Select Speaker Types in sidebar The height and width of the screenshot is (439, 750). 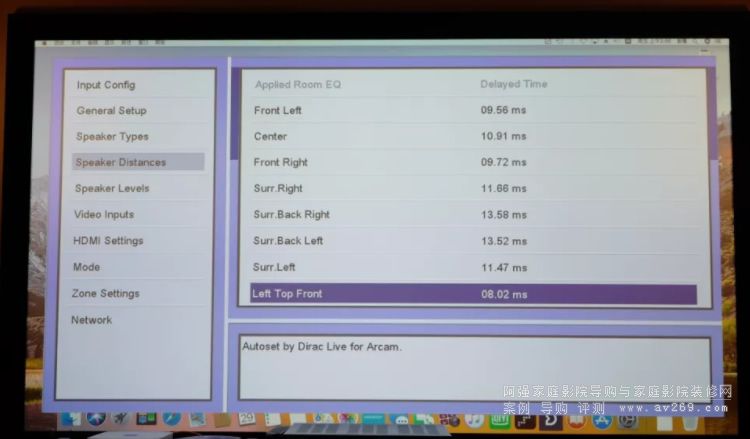[x=112, y=137]
